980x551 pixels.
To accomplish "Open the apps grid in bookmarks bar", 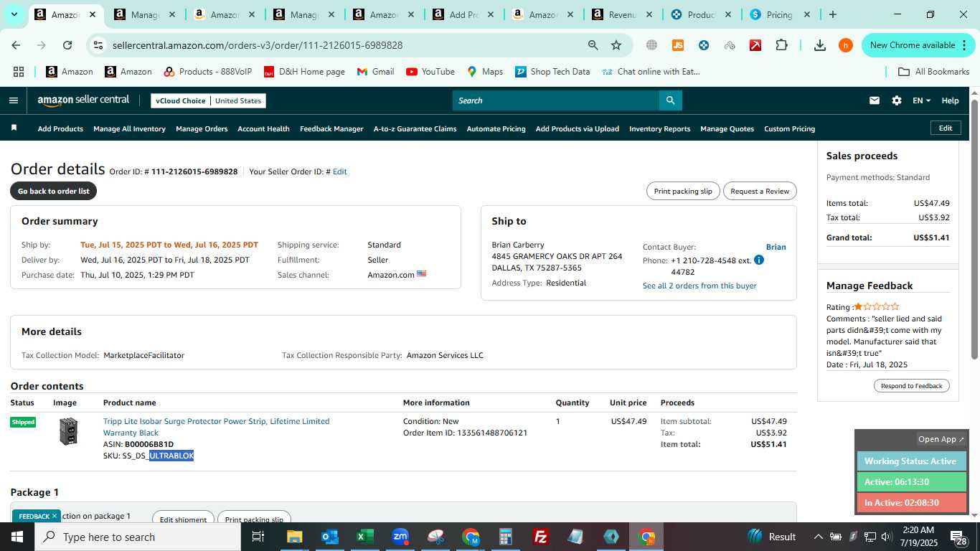I will [19, 72].
